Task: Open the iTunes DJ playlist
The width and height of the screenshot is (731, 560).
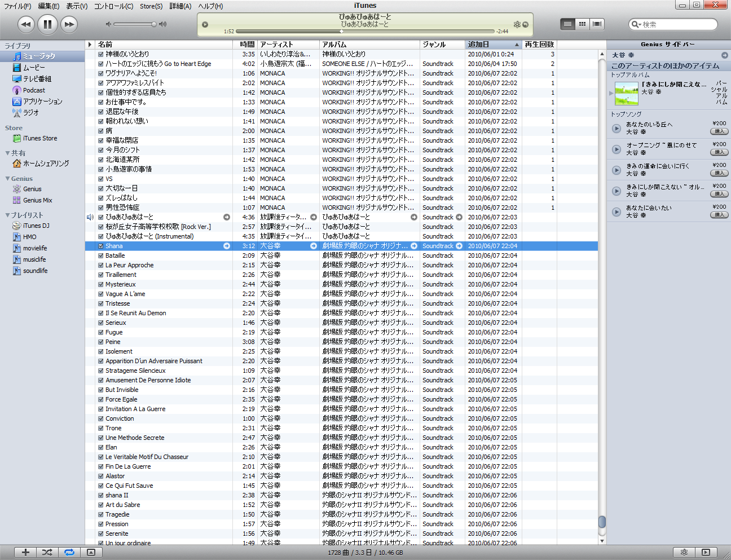Action: (x=31, y=226)
